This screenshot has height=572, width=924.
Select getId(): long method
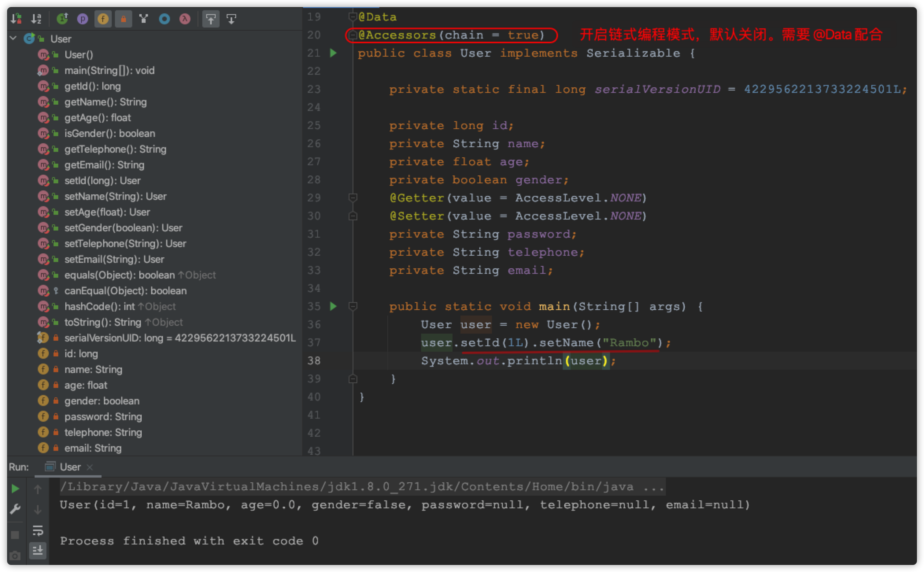tap(92, 86)
